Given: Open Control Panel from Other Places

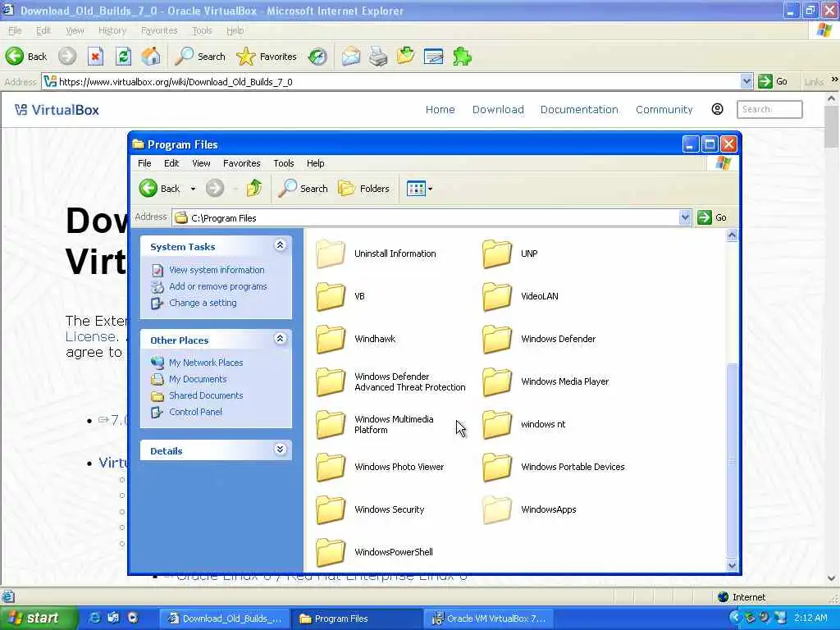Looking at the screenshot, I should [195, 412].
